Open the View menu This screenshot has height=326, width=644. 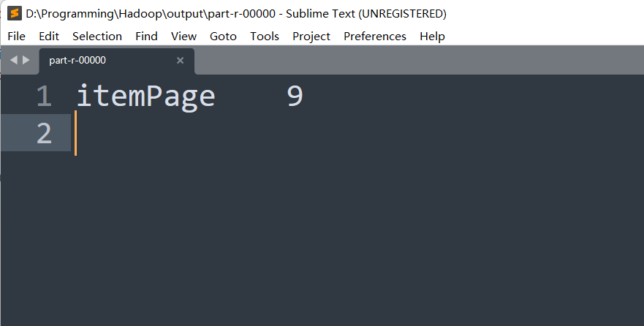[183, 36]
